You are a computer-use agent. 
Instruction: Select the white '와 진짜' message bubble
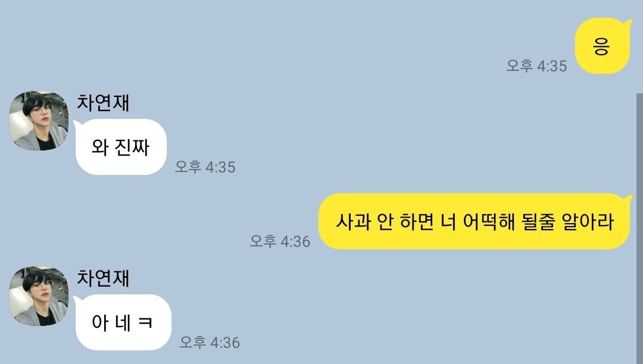click(121, 147)
